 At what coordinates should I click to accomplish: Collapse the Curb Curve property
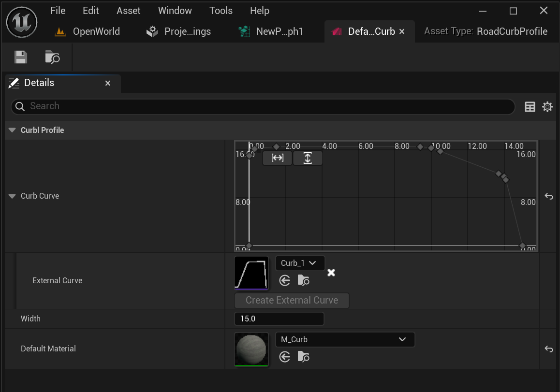(12, 196)
